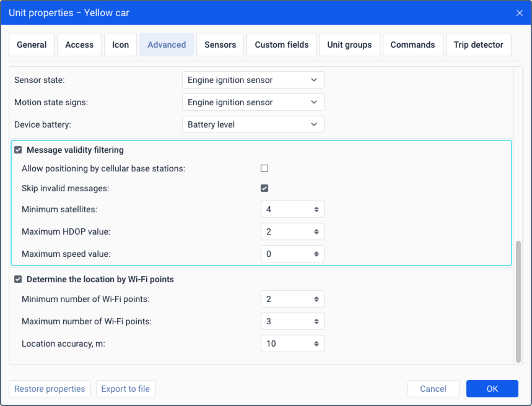Close the Unit properties dialog
Viewport: 532px width, 406px height.
tap(519, 12)
